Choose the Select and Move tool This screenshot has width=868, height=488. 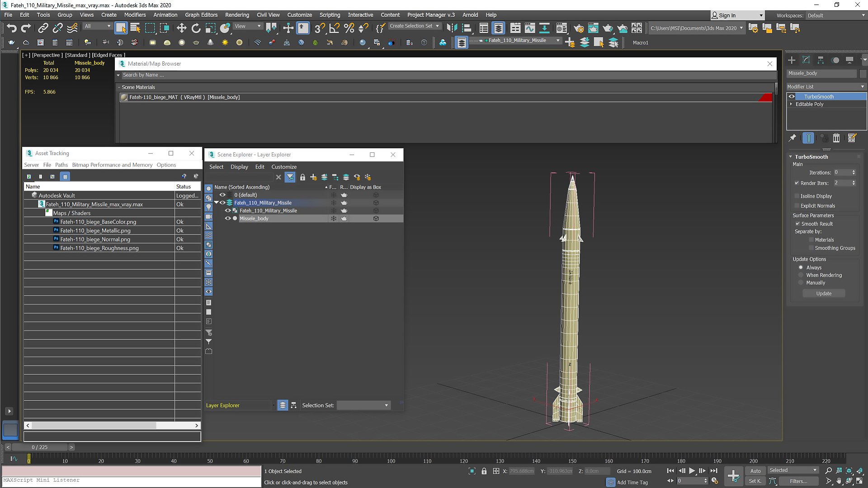181,28
